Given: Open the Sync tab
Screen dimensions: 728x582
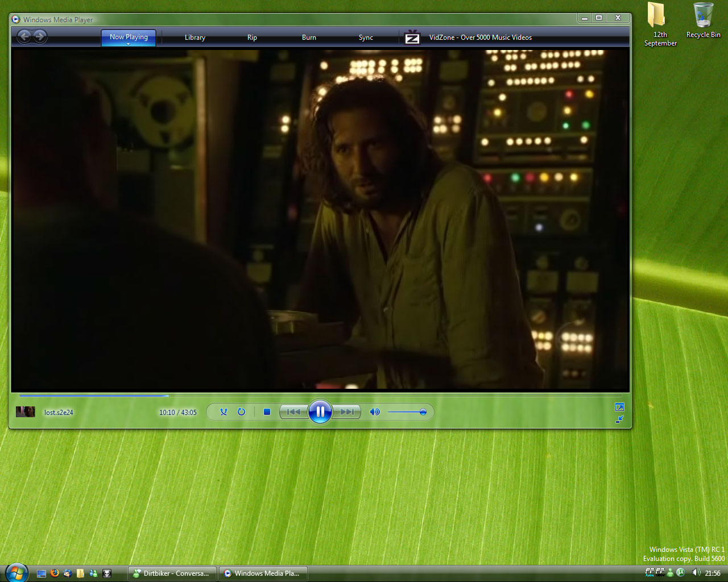Looking at the screenshot, I should point(366,38).
